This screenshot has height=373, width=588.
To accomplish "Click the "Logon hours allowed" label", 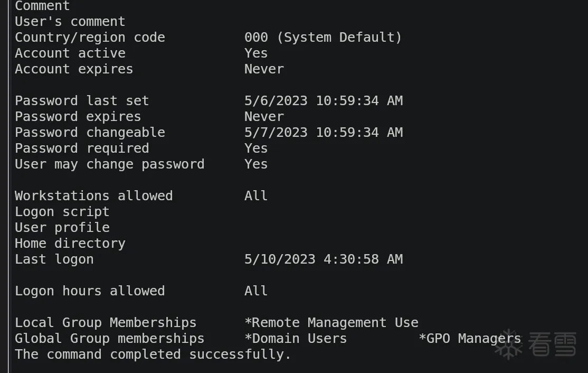I will point(90,291).
